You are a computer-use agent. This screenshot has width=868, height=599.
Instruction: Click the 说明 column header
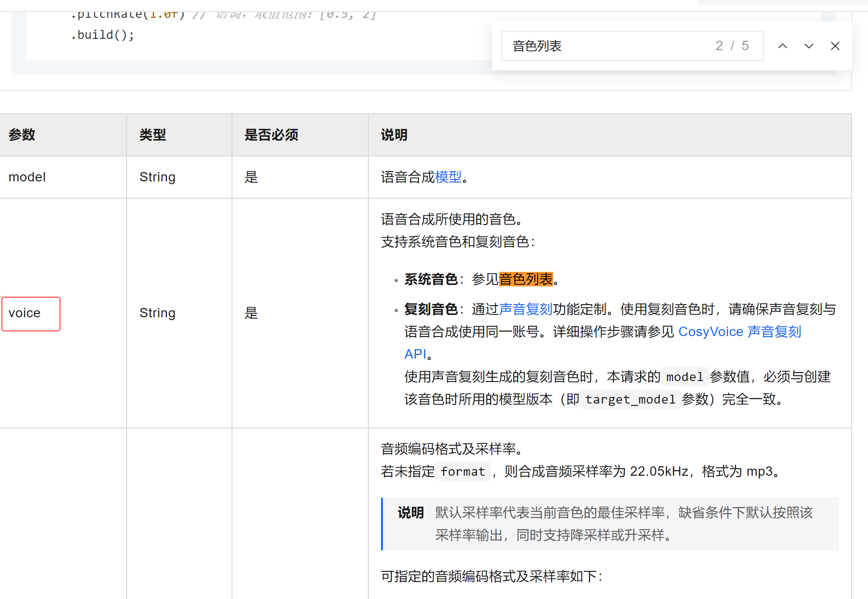pyautogui.click(x=610, y=135)
